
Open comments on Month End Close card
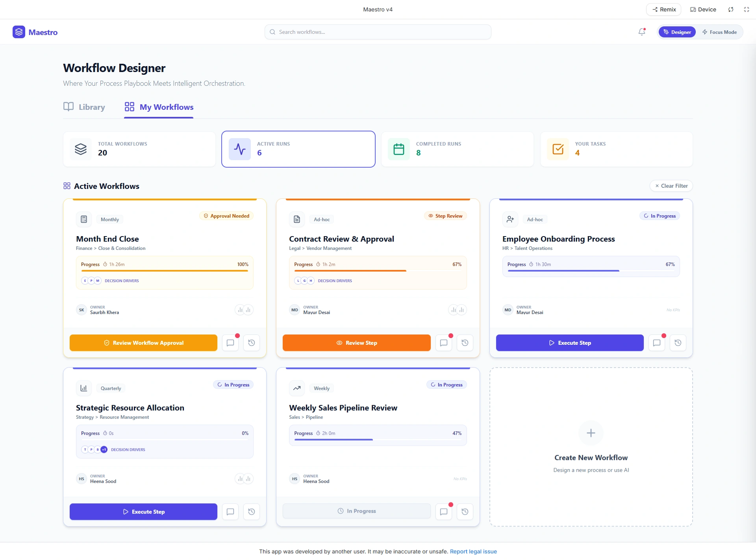(230, 343)
